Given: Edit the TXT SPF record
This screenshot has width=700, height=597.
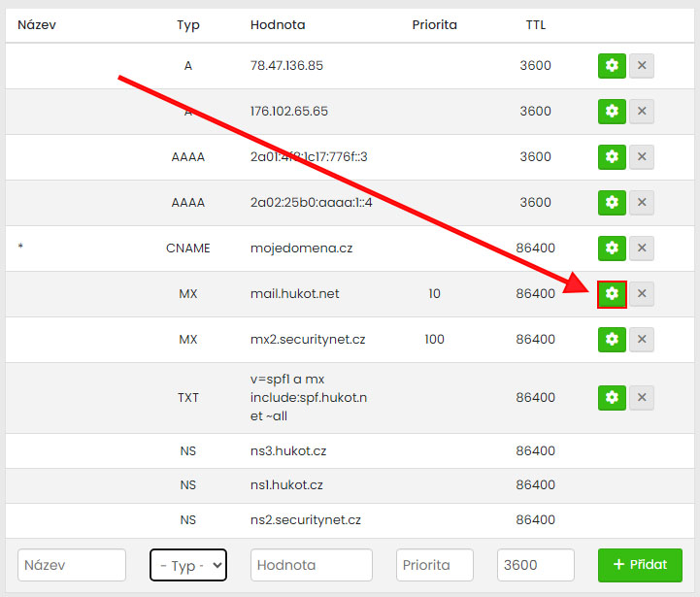Looking at the screenshot, I should [x=611, y=397].
